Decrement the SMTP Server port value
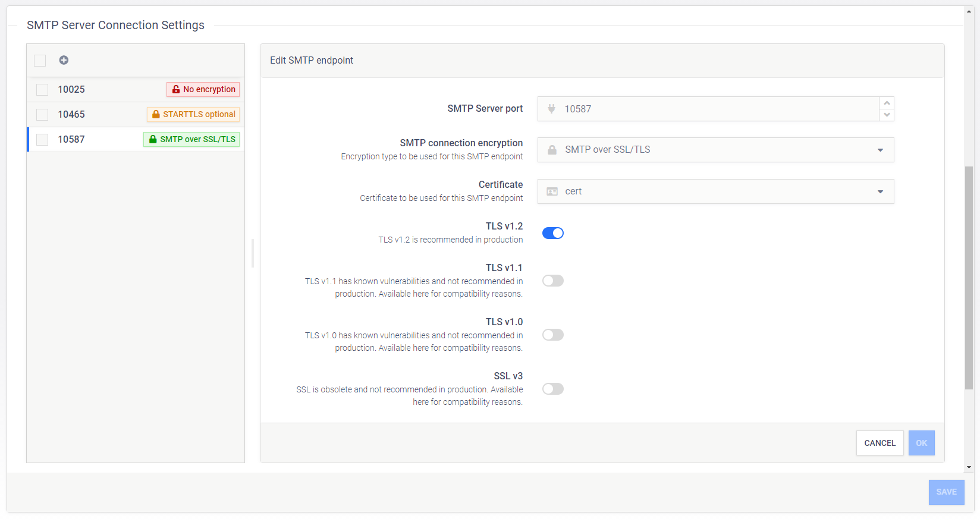 coord(887,115)
